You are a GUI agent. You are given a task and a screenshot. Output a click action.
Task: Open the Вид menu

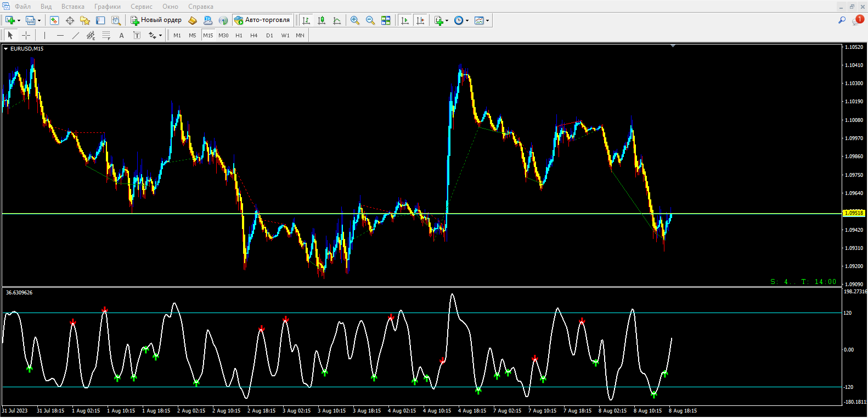point(46,7)
